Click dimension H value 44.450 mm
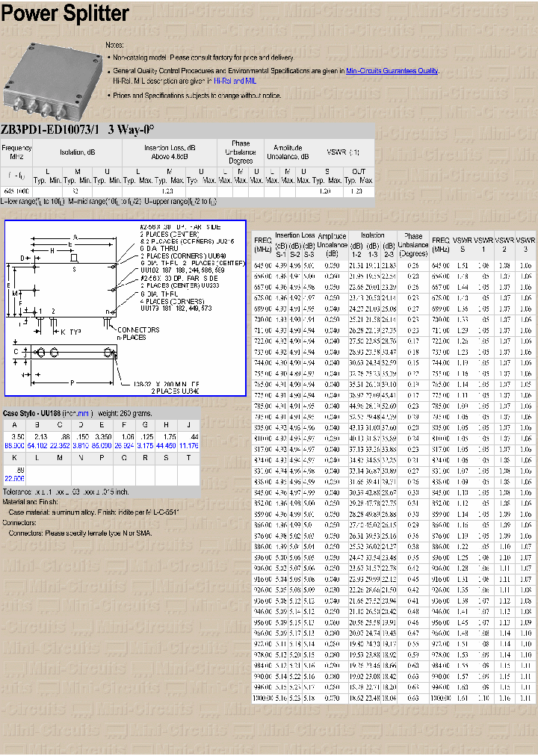The image size is (538, 756). point(167,446)
